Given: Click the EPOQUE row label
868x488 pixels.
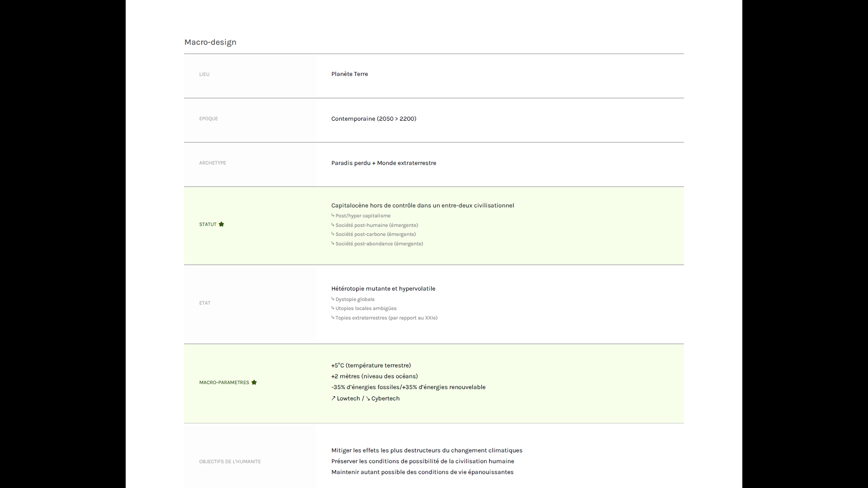Looking at the screenshot, I should 208,118.
